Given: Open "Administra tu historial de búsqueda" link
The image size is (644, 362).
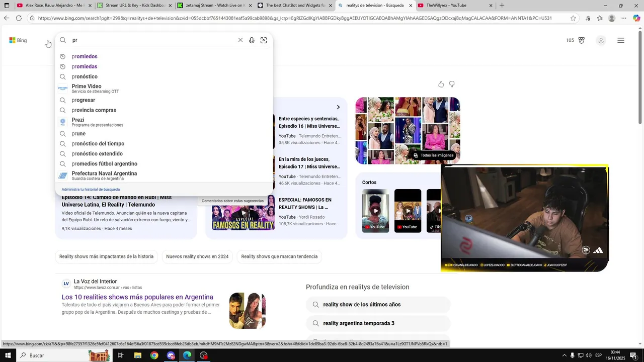Looking at the screenshot, I should pyautogui.click(x=91, y=190).
